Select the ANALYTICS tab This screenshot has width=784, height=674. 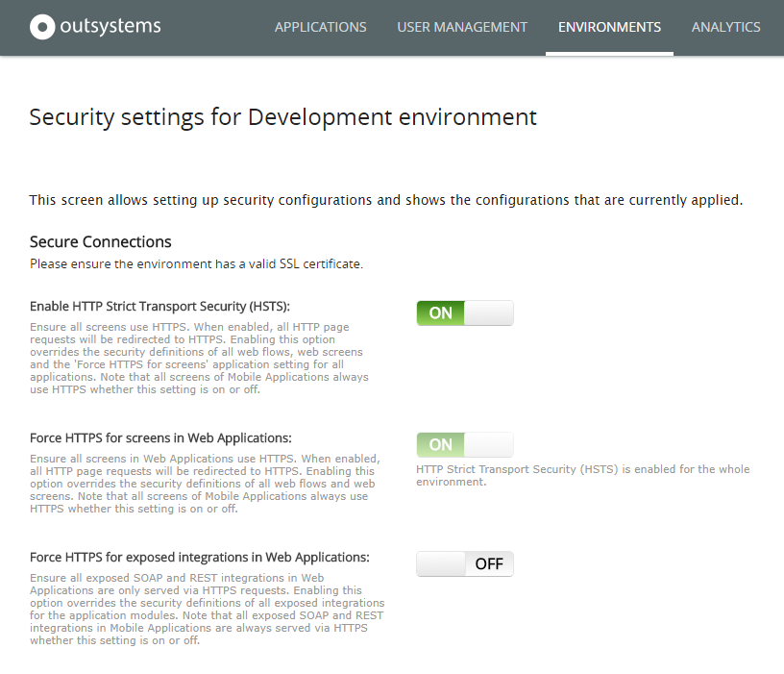(x=725, y=27)
